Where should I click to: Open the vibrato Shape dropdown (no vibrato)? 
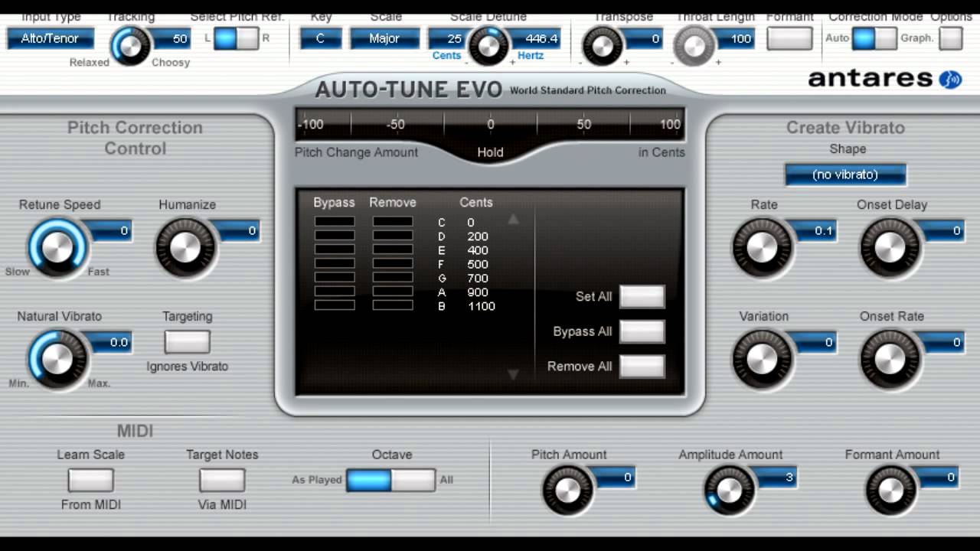[x=845, y=174]
